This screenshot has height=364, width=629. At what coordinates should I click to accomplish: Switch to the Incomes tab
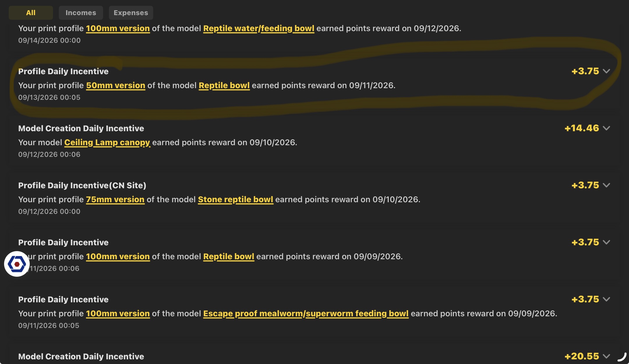(81, 13)
